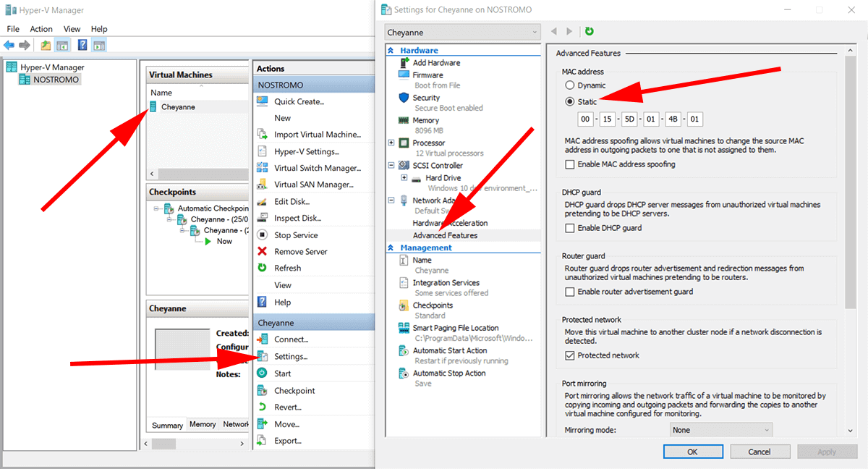Open Hyper-V Settings icon in Actions
868x469 pixels.
262,152
